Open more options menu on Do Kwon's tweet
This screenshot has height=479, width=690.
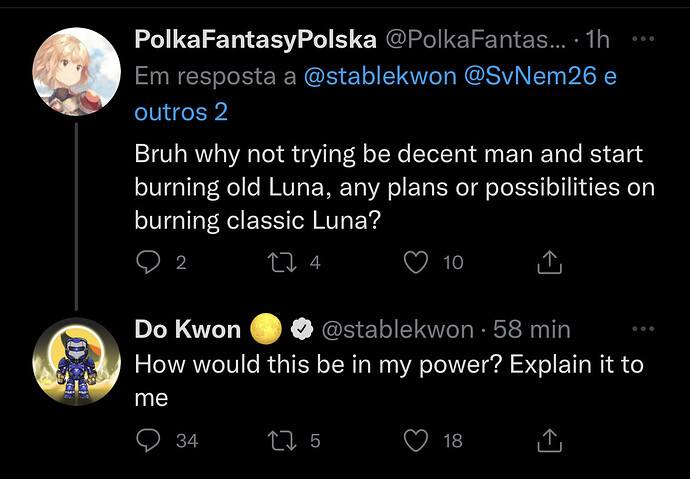coord(644,329)
